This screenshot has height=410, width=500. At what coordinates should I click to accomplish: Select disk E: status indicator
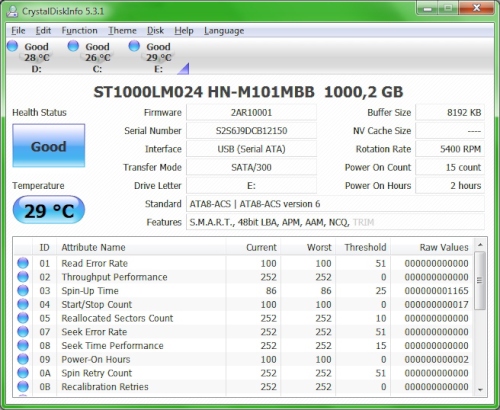click(134, 46)
